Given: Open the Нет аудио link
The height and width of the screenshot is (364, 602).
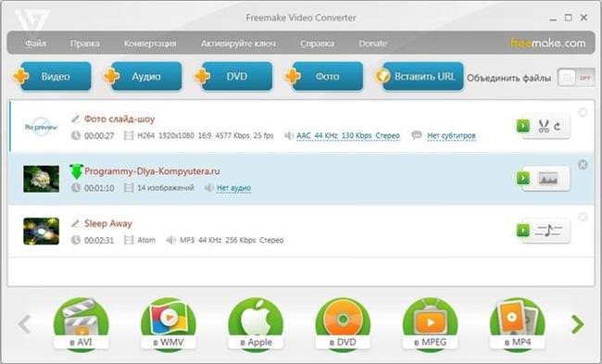Looking at the screenshot, I should [233, 188].
